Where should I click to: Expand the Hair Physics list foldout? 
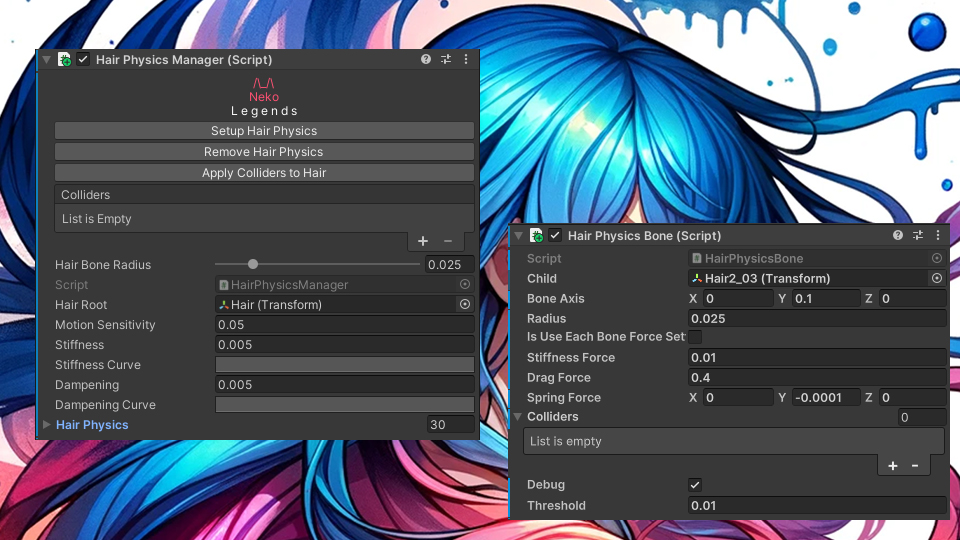pos(47,425)
